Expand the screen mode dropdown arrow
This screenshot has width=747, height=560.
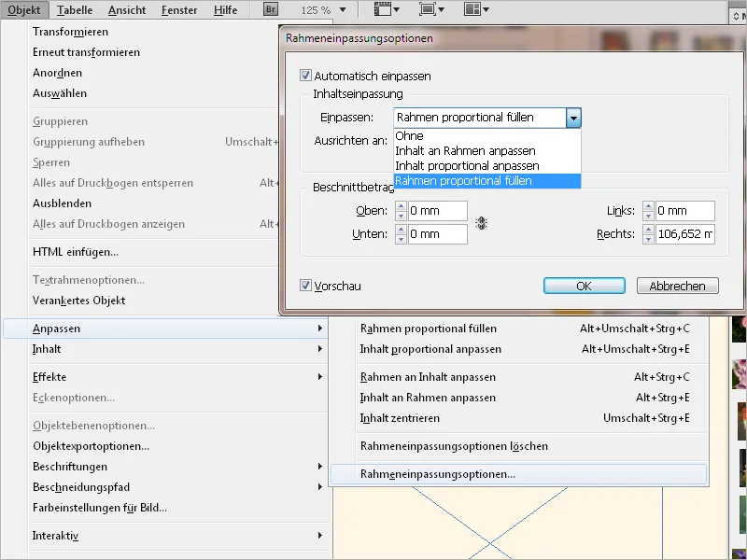coord(440,9)
